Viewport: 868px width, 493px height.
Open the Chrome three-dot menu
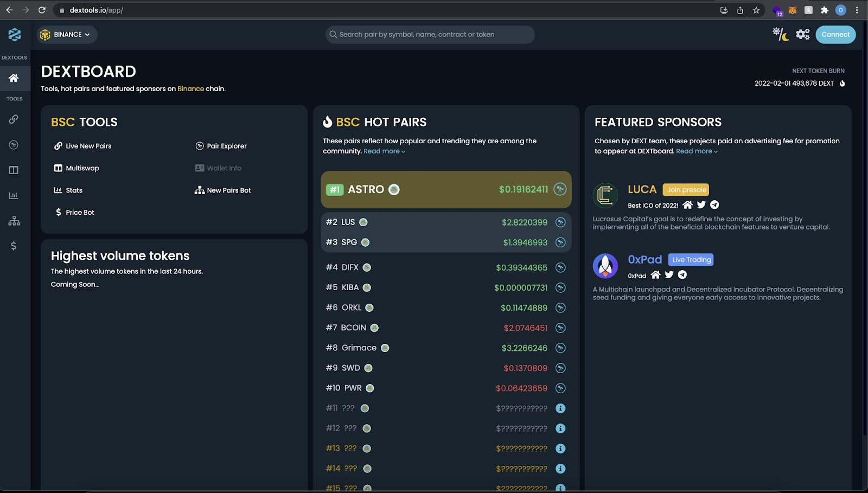857,10
